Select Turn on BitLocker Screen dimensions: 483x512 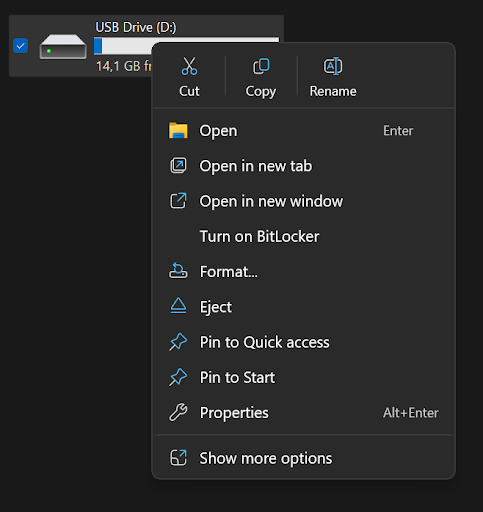[x=304, y=237]
